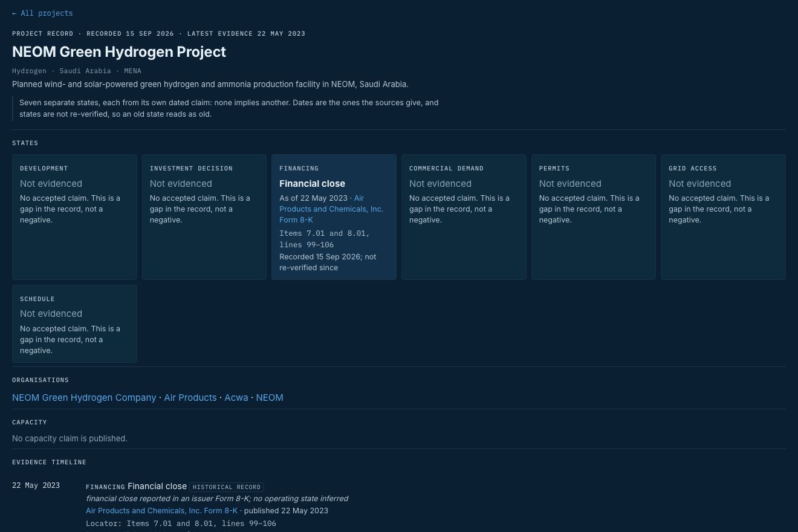Select the Development state card
This screenshot has height=532, width=798.
[x=74, y=217]
